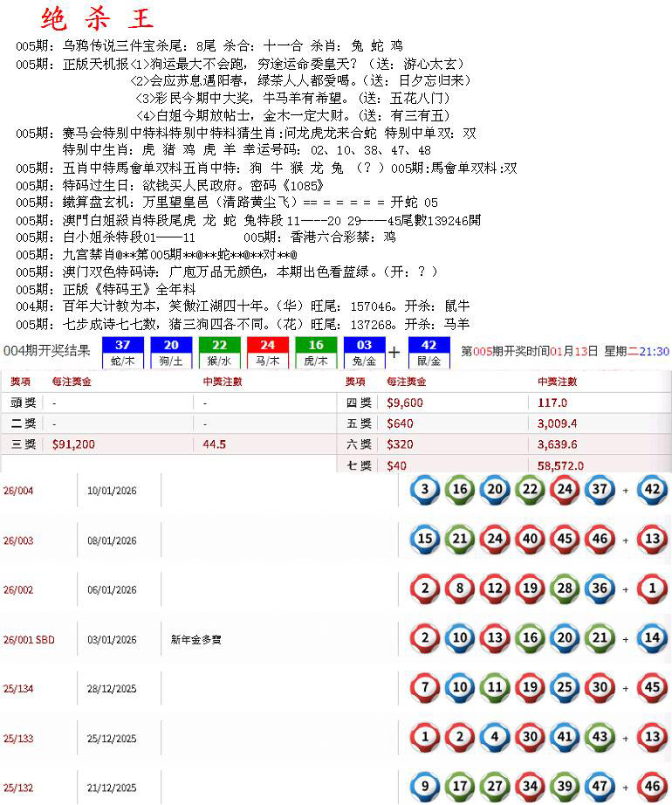Image resolution: width=672 pixels, height=805 pixels.
Task: Click green ball 27 in draw 25/132
Action: click(495, 787)
